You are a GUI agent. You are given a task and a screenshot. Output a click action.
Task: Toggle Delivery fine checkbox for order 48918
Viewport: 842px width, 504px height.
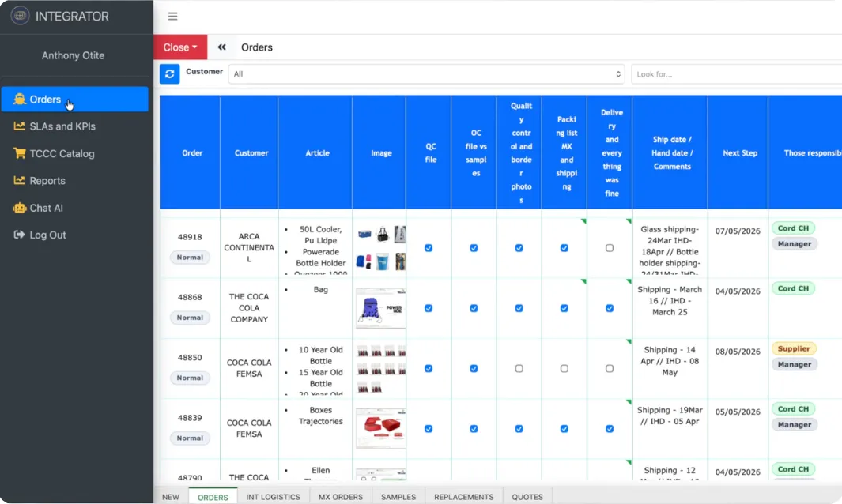click(x=610, y=248)
